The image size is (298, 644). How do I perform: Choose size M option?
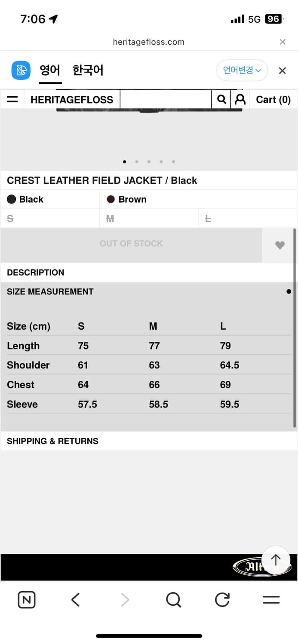coord(110,219)
